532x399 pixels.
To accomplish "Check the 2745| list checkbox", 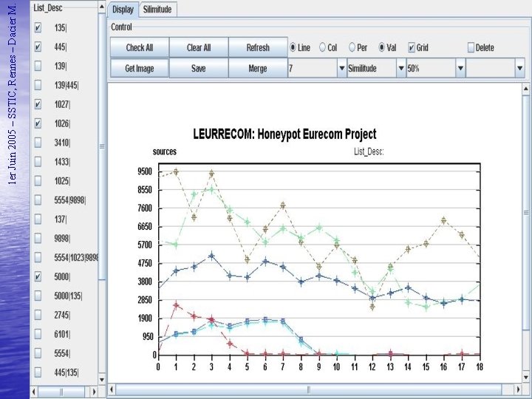I will [x=38, y=315].
